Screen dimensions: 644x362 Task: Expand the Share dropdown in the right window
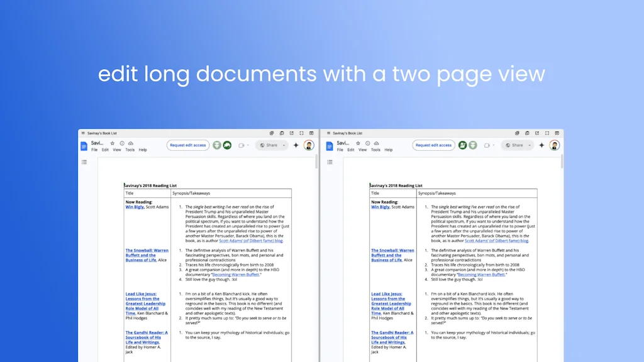[x=529, y=145]
